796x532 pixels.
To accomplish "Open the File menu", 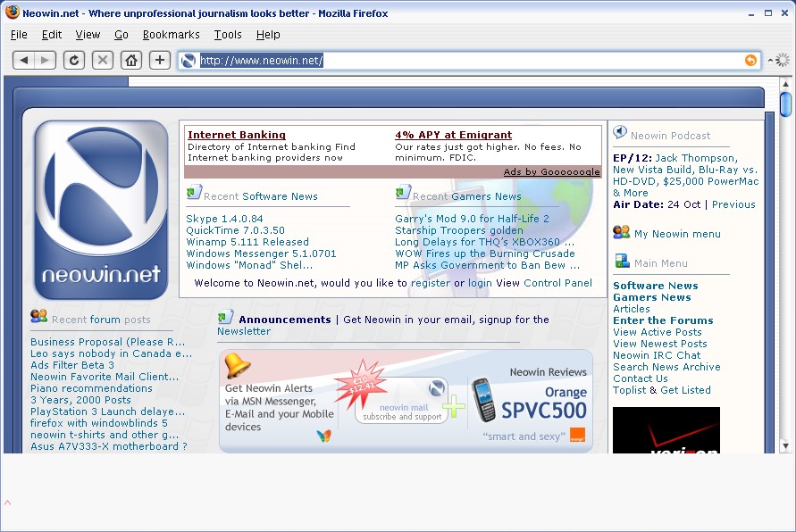I will click(19, 35).
